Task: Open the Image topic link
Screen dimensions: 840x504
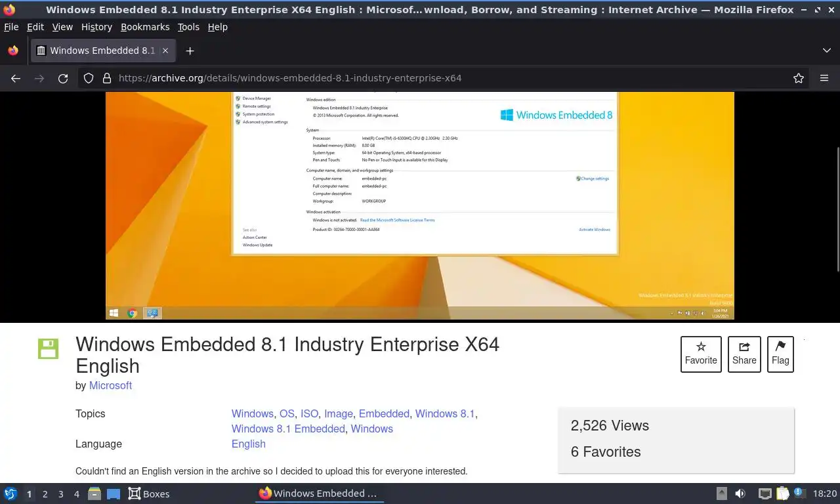Action: (339, 413)
